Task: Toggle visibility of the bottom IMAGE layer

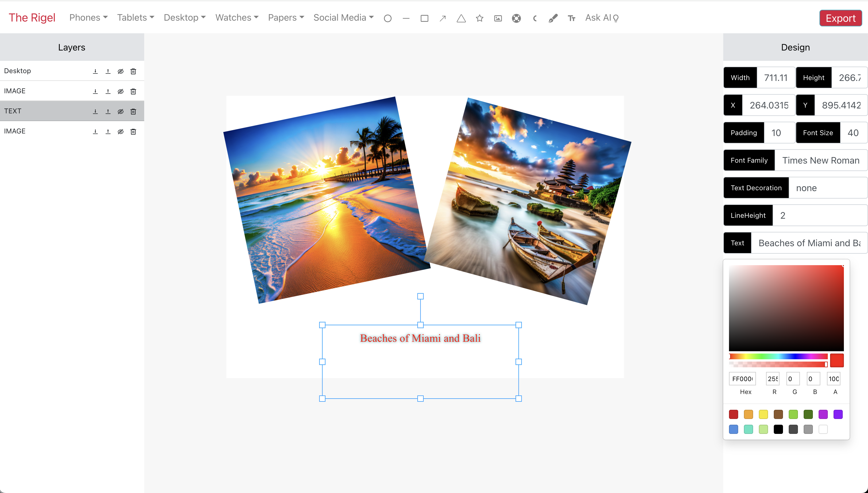Action: pos(120,132)
